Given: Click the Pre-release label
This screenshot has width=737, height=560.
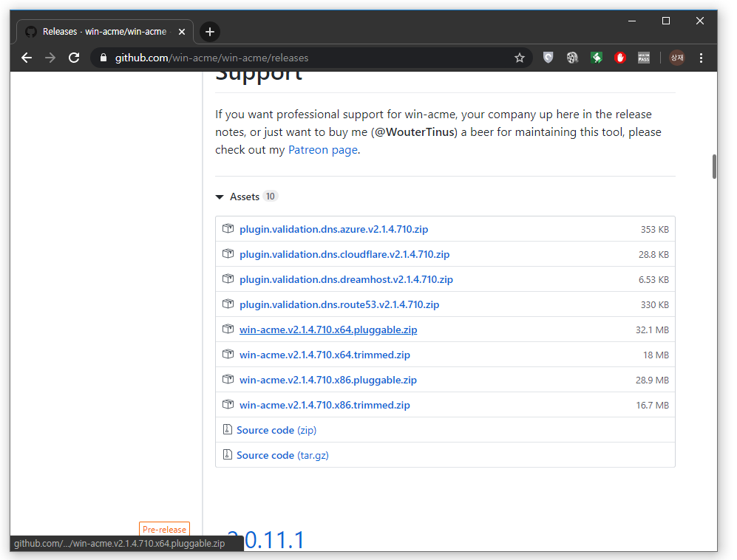Looking at the screenshot, I should click(x=165, y=529).
